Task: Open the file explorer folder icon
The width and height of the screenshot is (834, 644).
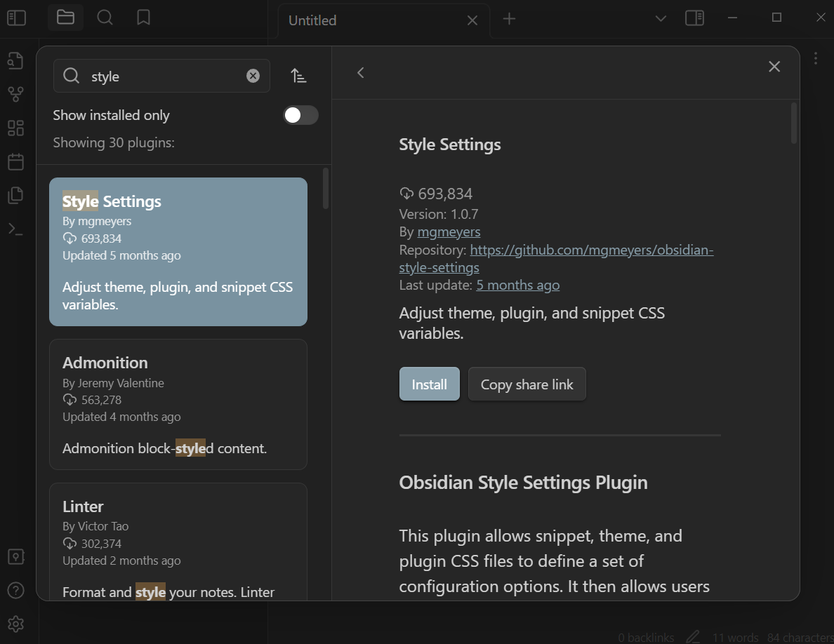Action: point(65,18)
